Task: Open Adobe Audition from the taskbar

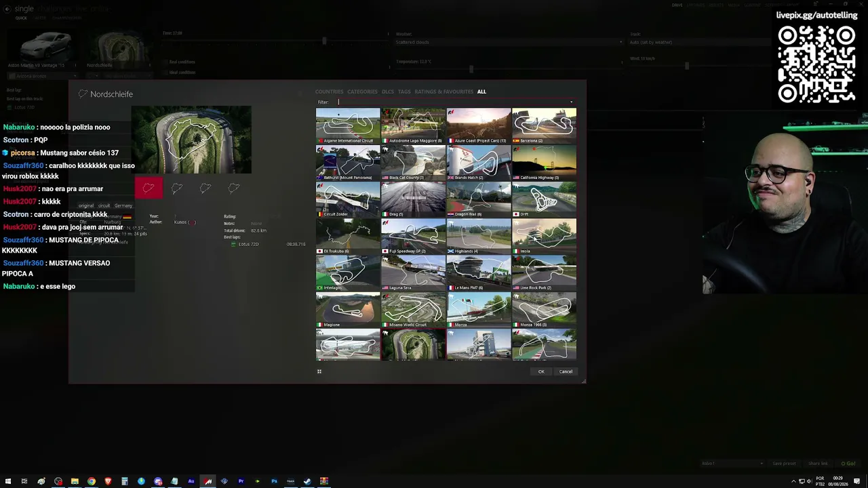Action: click(x=191, y=481)
